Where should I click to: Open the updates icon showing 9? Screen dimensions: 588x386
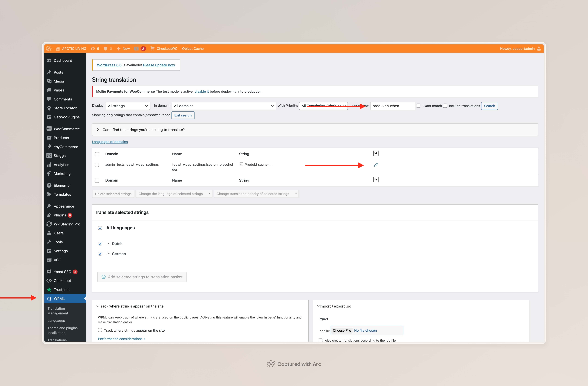93,49
